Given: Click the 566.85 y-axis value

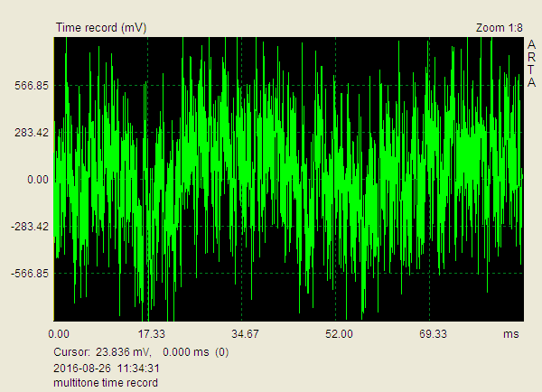Looking at the screenshot, I should tap(32, 86).
